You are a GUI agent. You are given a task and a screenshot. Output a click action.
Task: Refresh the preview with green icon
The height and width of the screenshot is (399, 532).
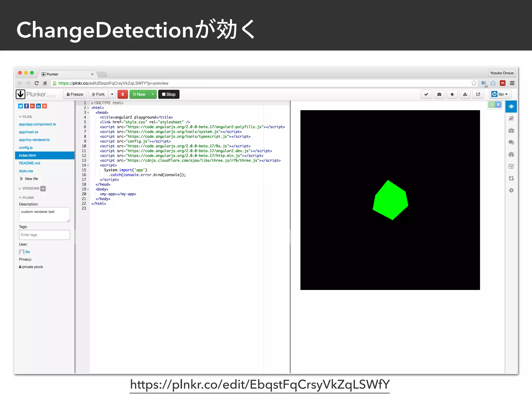click(x=491, y=104)
